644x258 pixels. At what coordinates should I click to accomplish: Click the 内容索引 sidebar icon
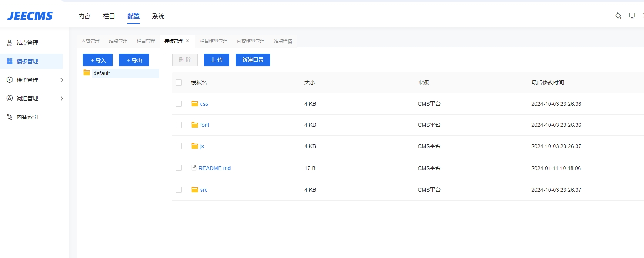[x=10, y=117]
